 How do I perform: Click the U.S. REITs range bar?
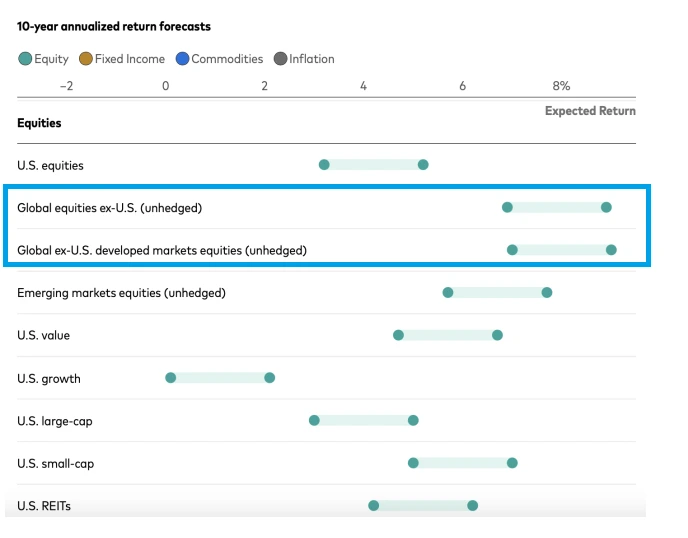pyautogui.click(x=423, y=506)
